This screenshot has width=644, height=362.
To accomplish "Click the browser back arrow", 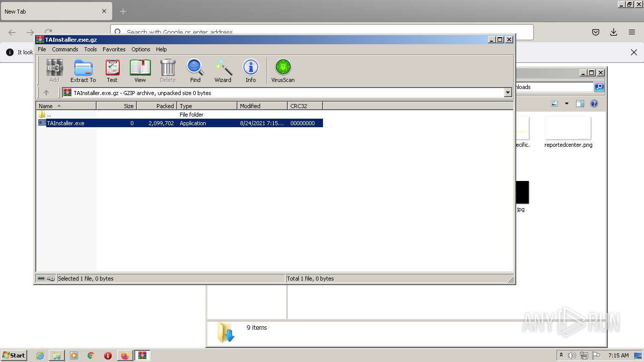I will click(x=12, y=32).
